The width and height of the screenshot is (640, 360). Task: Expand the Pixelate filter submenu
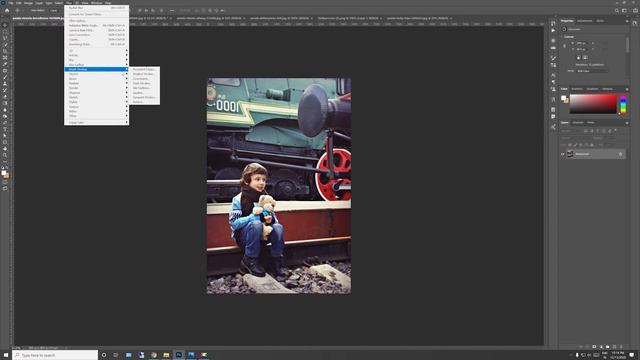tap(96, 83)
